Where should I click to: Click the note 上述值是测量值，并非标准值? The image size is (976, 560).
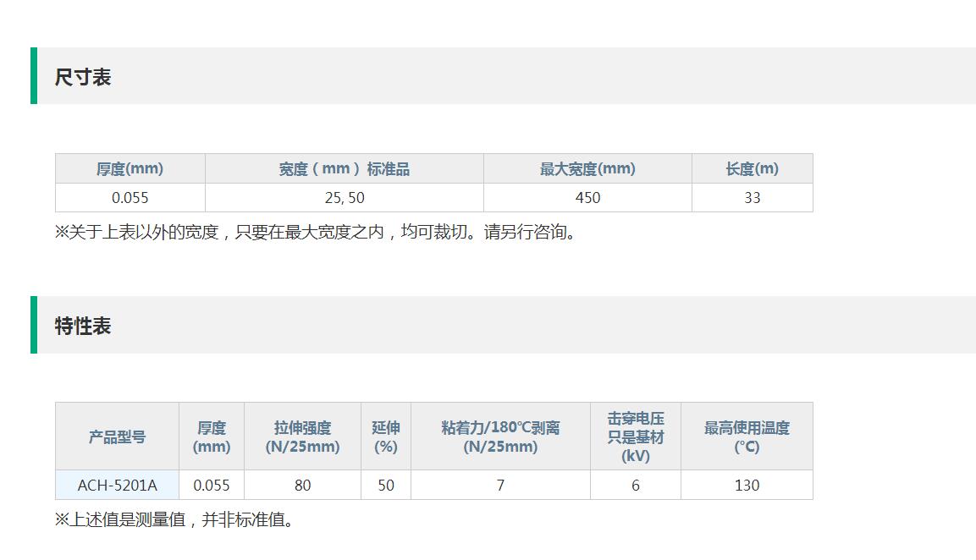175,519
